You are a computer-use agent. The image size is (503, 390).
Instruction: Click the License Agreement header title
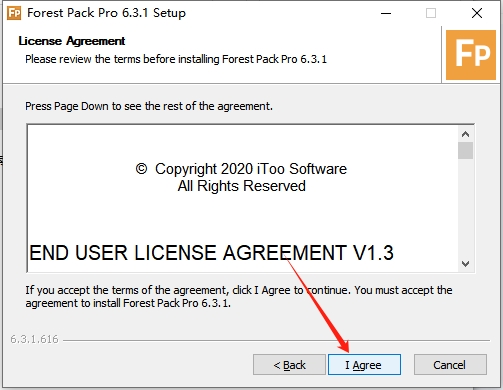click(x=72, y=41)
